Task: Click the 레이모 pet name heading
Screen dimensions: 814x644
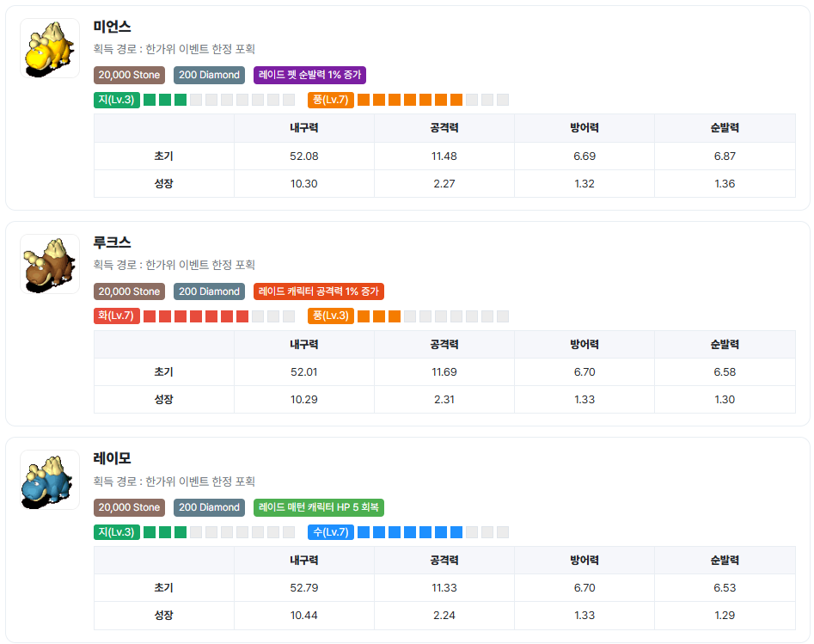Action: pyautogui.click(x=113, y=458)
